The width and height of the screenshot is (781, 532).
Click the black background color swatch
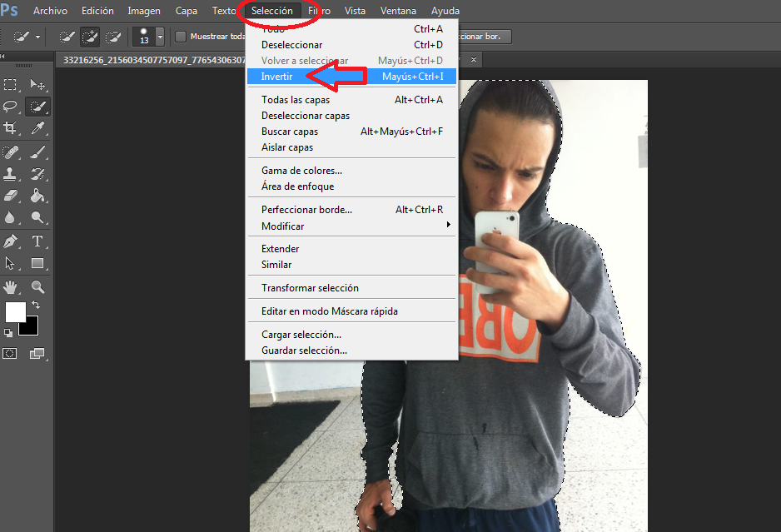point(30,327)
